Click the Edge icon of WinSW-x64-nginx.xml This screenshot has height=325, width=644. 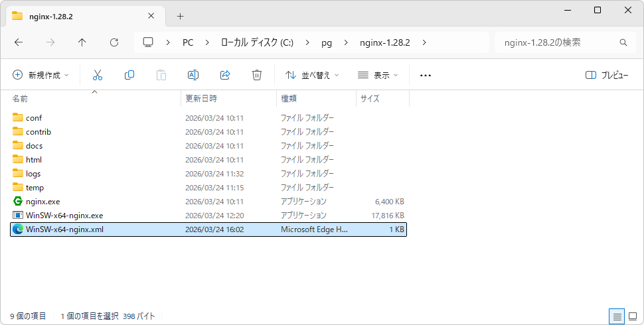[x=18, y=229]
